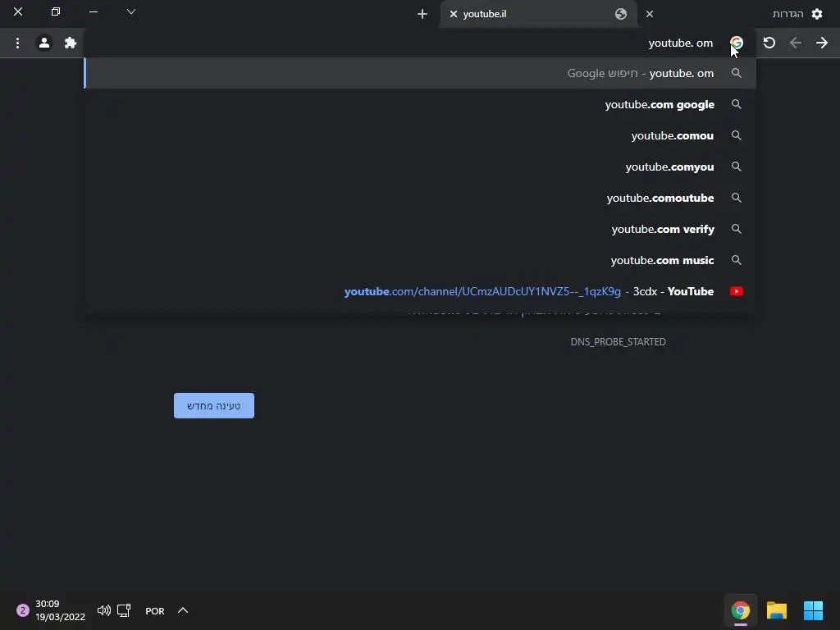The height and width of the screenshot is (630, 840).
Task: Open the user profile icon
Action: (44, 43)
